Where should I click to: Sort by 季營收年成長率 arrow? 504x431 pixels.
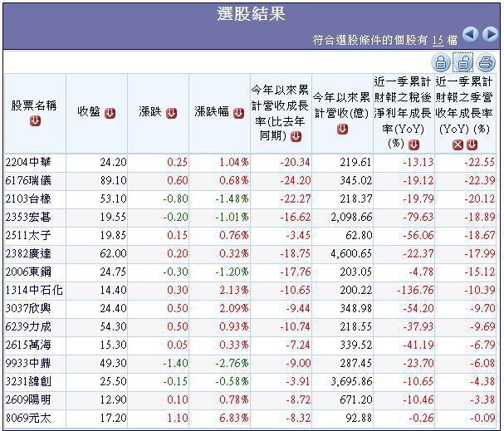coord(472,145)
